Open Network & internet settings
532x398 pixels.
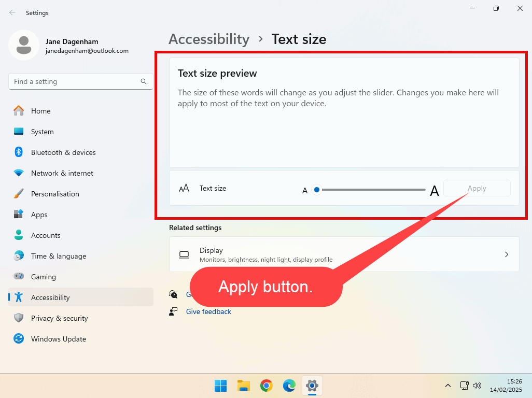click(x=62, y=173)
